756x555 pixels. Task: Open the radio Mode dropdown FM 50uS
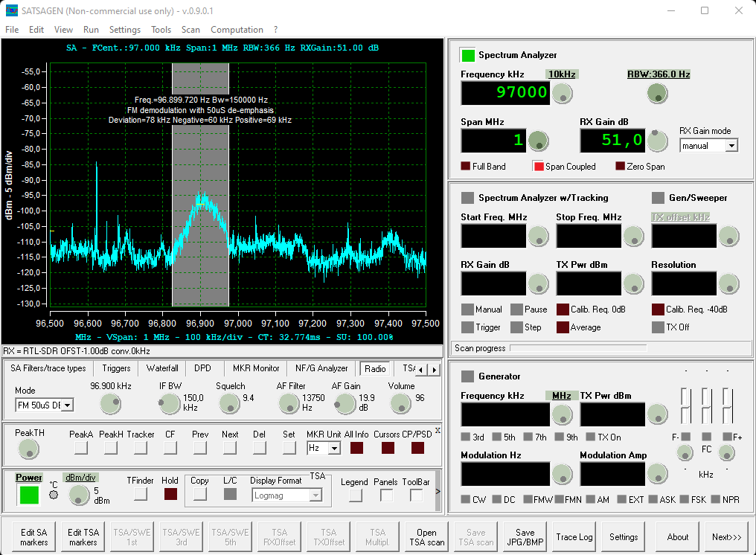pyautogui.click(x=68, y=405)
